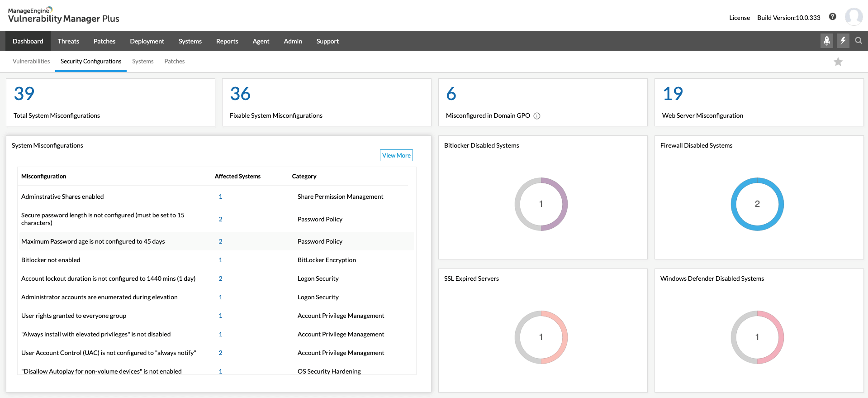
Task: Click the ManageEngine Vulnerability Manager Plus logo
Action: (63, 15)
